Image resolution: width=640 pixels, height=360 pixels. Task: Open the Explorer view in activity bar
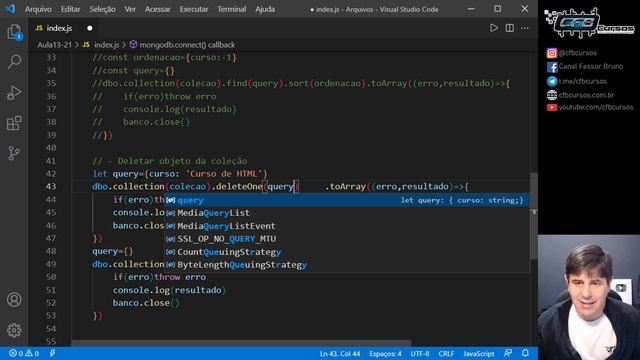14,32
